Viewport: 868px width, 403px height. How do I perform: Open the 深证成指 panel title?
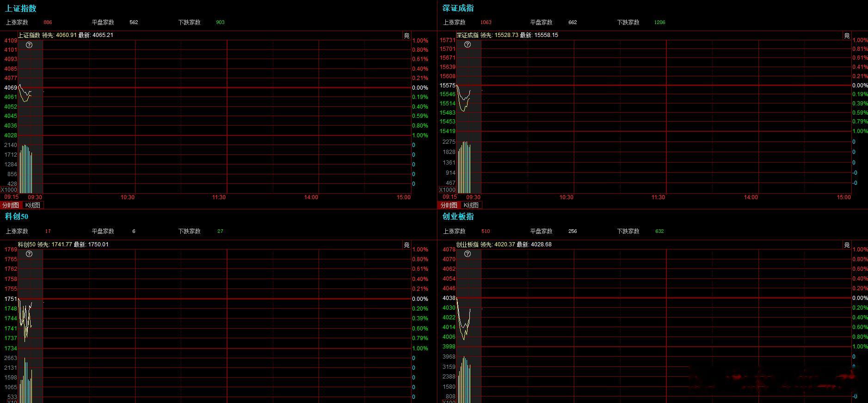tap(458, 8)
